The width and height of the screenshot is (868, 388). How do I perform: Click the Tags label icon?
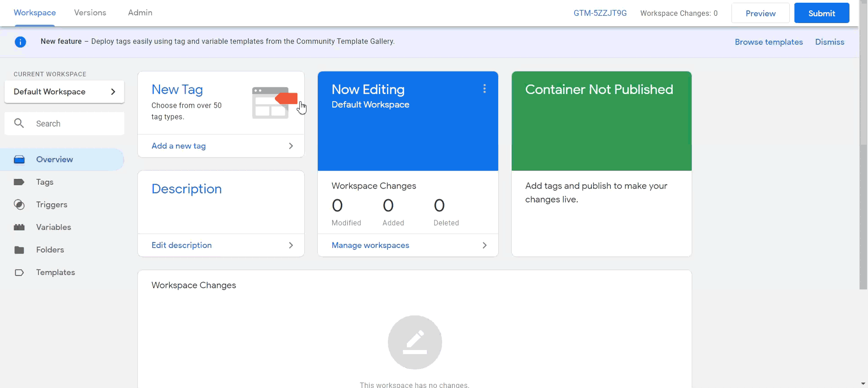pos(19,182)
